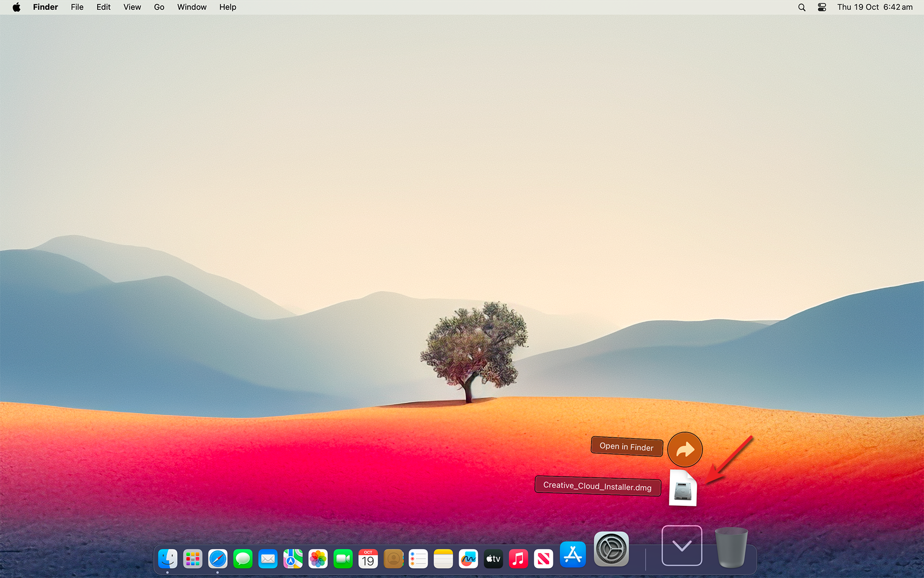Open the File menu
924x578 pixels.
[77, 7]
